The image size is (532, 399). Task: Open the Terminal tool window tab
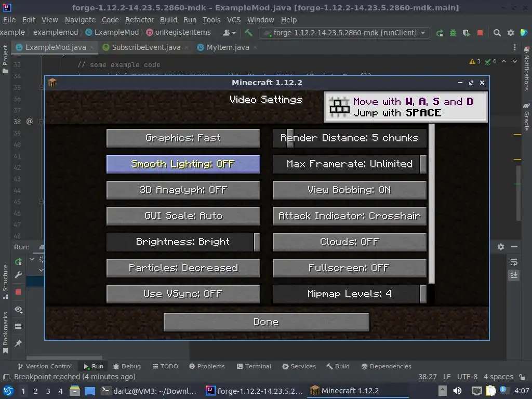(254, 366)
